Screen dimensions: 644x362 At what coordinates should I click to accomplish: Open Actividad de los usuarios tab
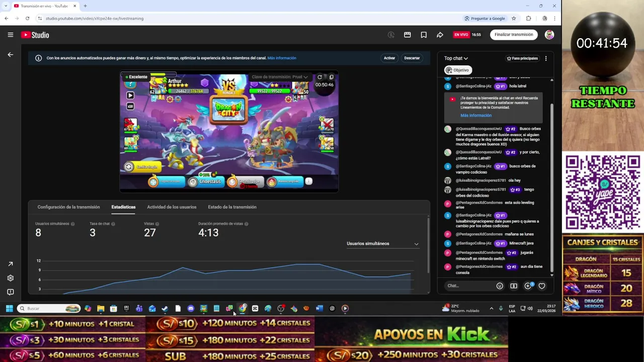pos(172,207)
